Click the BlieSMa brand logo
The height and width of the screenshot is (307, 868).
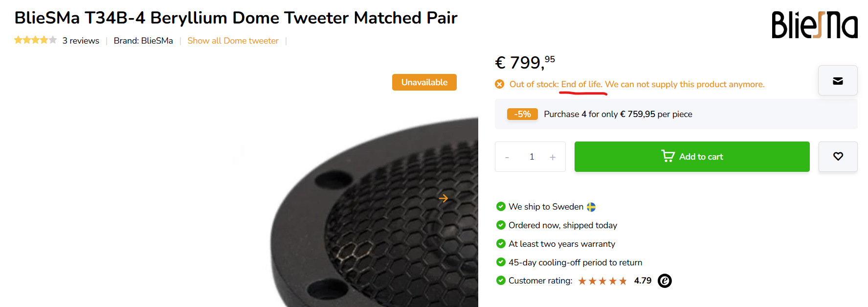click(814, 25)
